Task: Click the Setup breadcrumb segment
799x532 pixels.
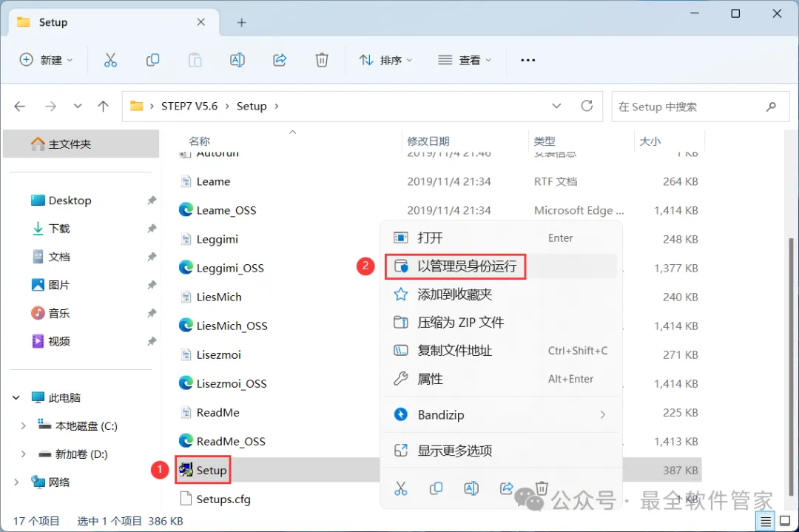Action: [x=252, y=106]
